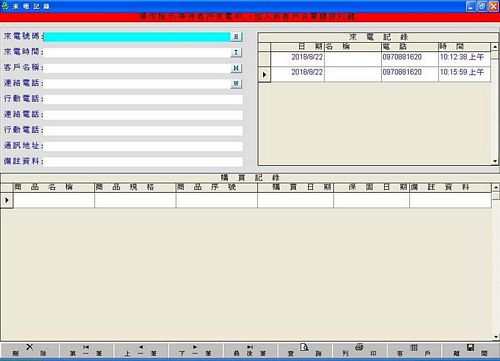Click the call records scrollbar down arrow
Viewport: 500px width, 361px height.
coord(495,161)
